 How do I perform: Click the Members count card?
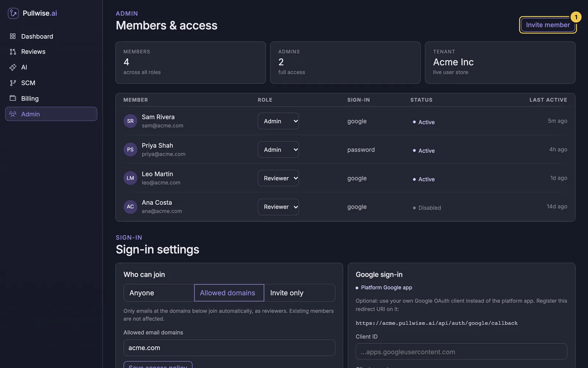191,63
